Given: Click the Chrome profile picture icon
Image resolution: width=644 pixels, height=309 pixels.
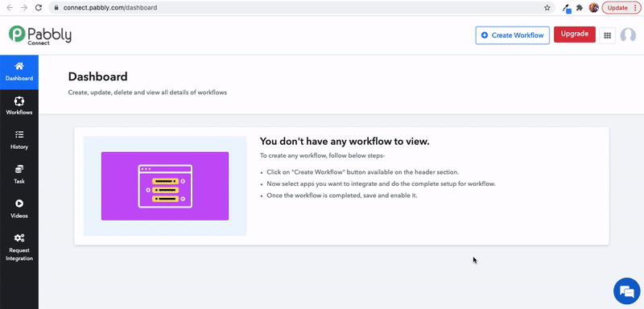Looking at the screenshot, I should coord(593,8).
